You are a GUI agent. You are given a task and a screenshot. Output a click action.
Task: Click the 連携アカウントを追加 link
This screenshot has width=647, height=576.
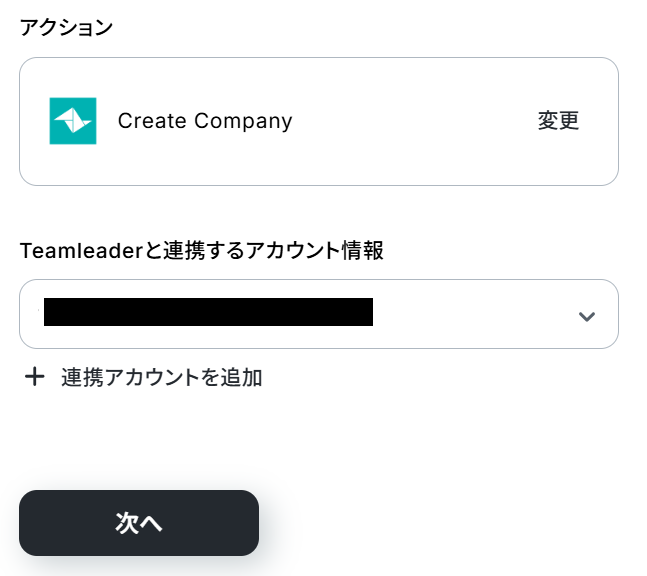coord(162,377)
